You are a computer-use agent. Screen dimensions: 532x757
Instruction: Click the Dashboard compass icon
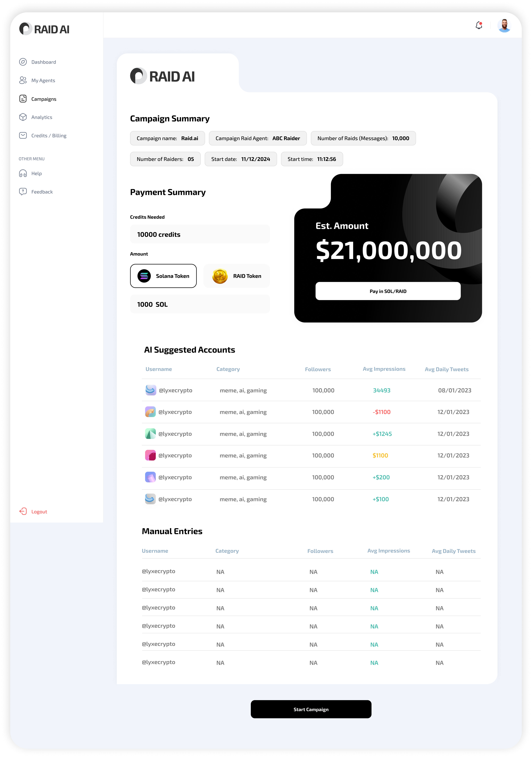click(x=23, y=62)
